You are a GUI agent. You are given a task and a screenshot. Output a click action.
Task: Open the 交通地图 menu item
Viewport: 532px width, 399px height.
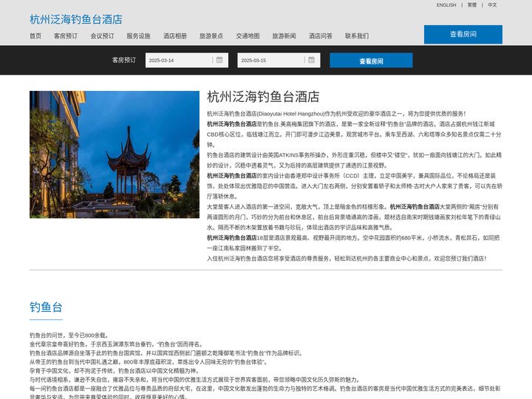[x=248, y=36]
